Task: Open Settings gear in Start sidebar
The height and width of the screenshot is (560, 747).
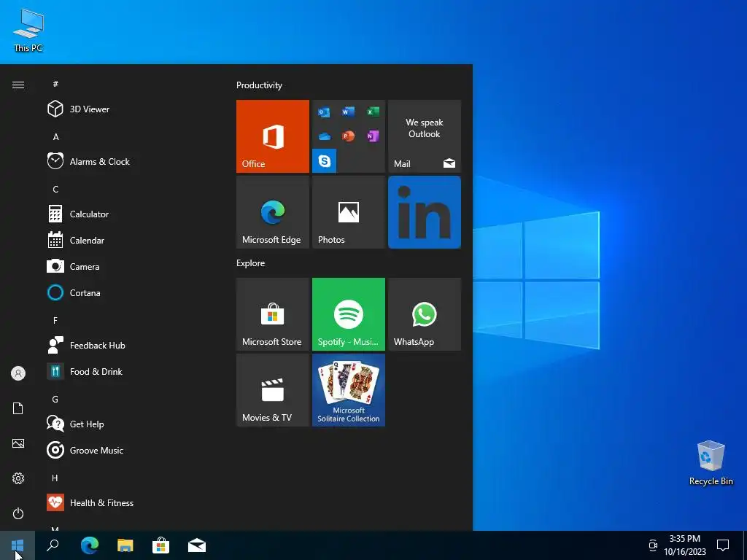Action: coord(18,478)
